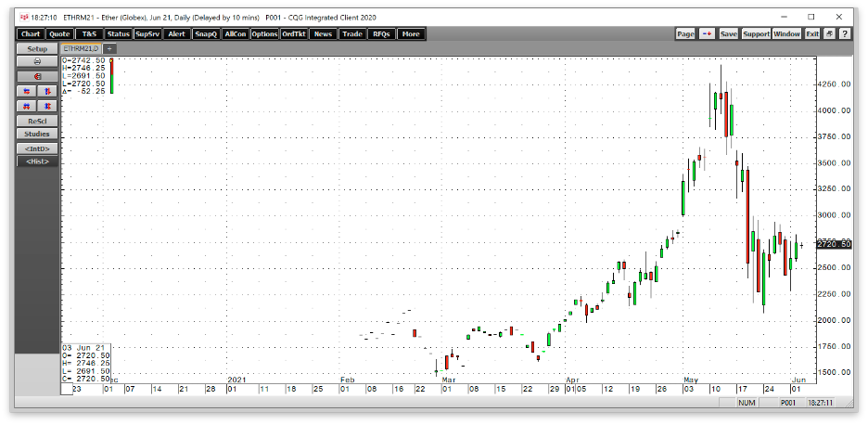The image size is (868, 425).
Task: Open the Alert toolbar button
Action: click(x=176, y=34)
